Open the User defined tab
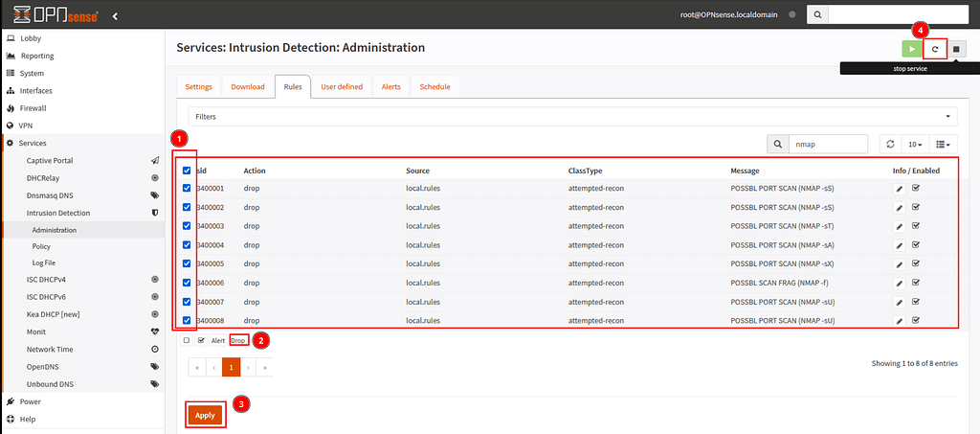The height and width of the screenshot is (434, 980). click(342, 86)
